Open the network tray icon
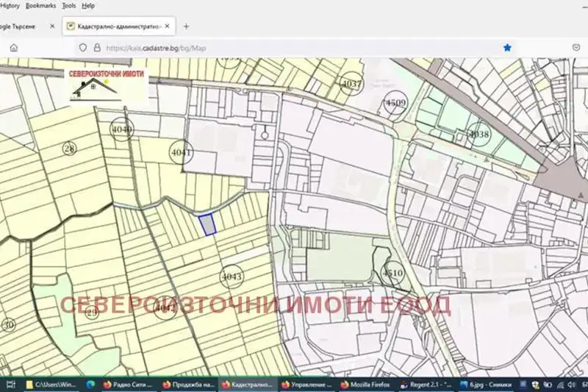This screenshot has width=588, height=392. point(560,385)
